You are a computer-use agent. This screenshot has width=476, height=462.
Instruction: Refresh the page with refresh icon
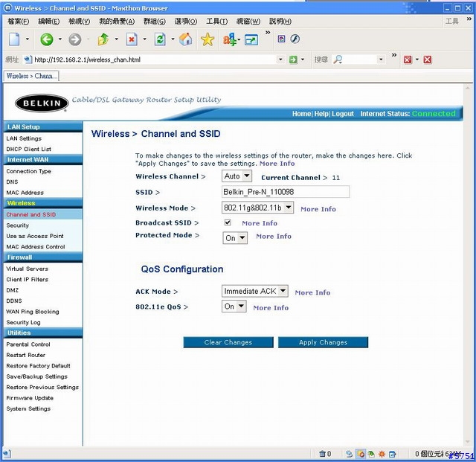(160, 39)
